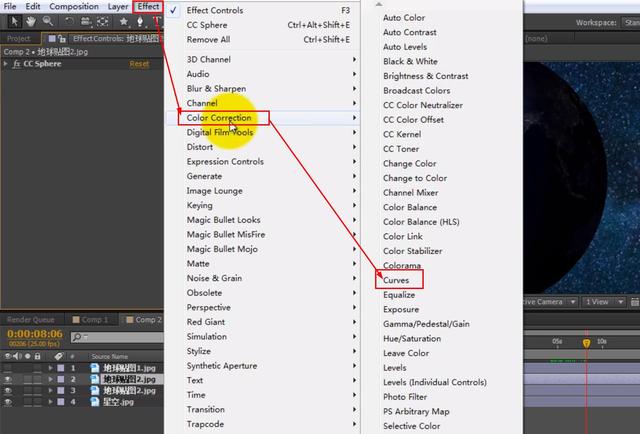Hide layer 3 with its eye toggle
The height and width of the screenshot is (434, 640).
7,391
